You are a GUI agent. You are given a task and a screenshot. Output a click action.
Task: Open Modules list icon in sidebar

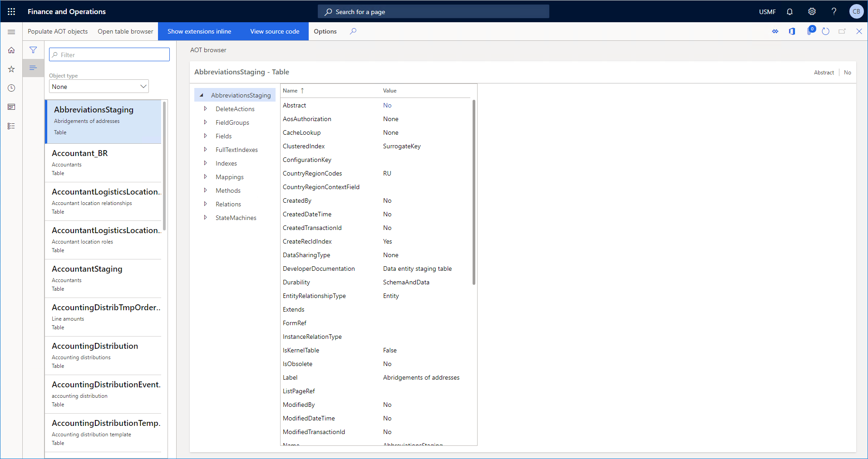point(11,126)
